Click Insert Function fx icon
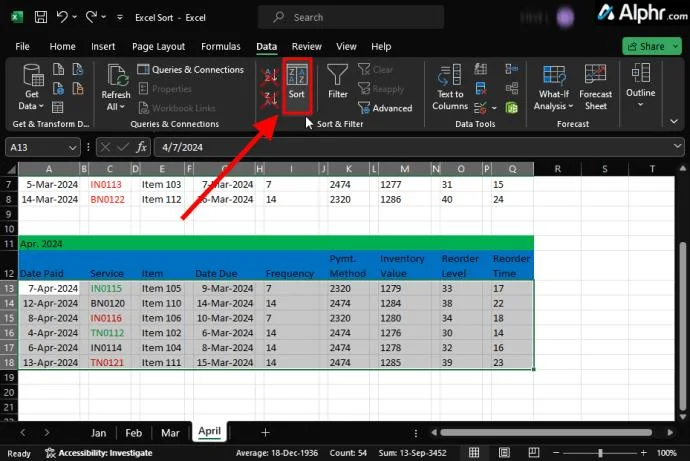The height and width of the screenshot is (461, 690). [142, 147]
